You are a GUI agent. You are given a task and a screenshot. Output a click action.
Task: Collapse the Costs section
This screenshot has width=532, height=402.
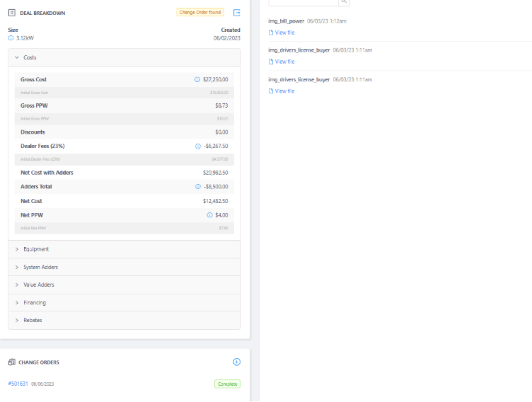click(17, 57)
